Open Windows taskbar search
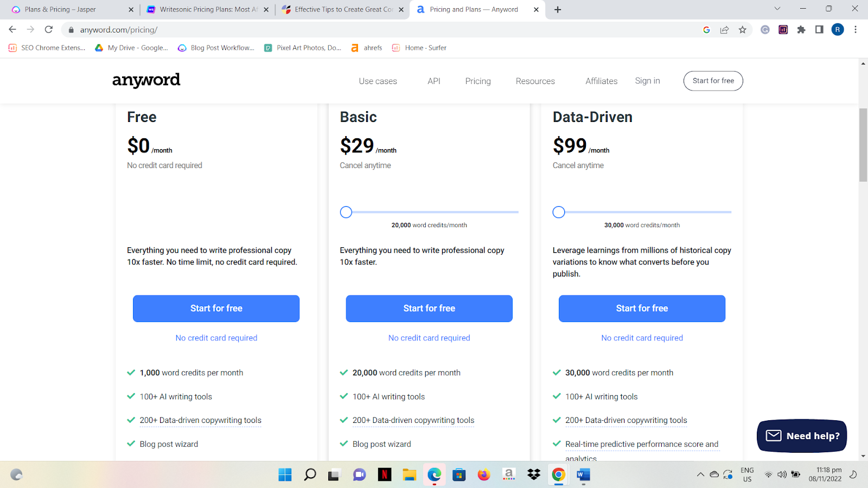The image size is (868, 488). click(x=310, y=475)
